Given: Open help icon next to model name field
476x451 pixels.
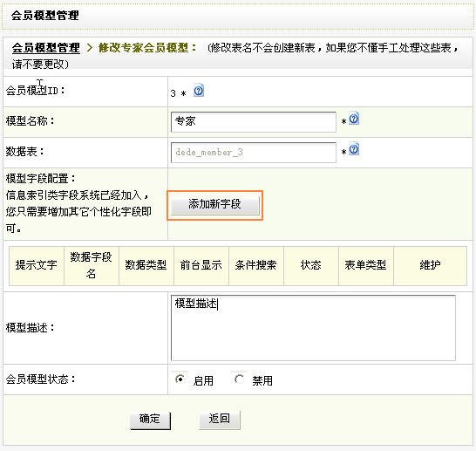Looking at the screenshot, I should tap(354, 119).
